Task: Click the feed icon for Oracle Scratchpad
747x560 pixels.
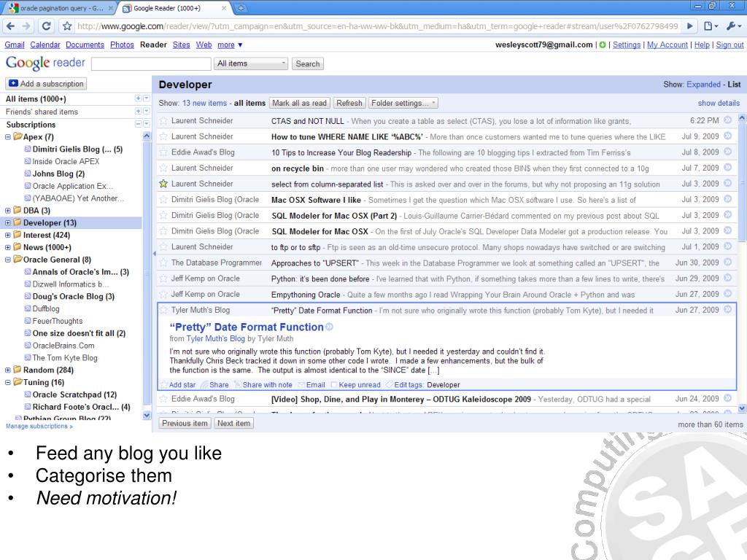Action: (28, 394)
